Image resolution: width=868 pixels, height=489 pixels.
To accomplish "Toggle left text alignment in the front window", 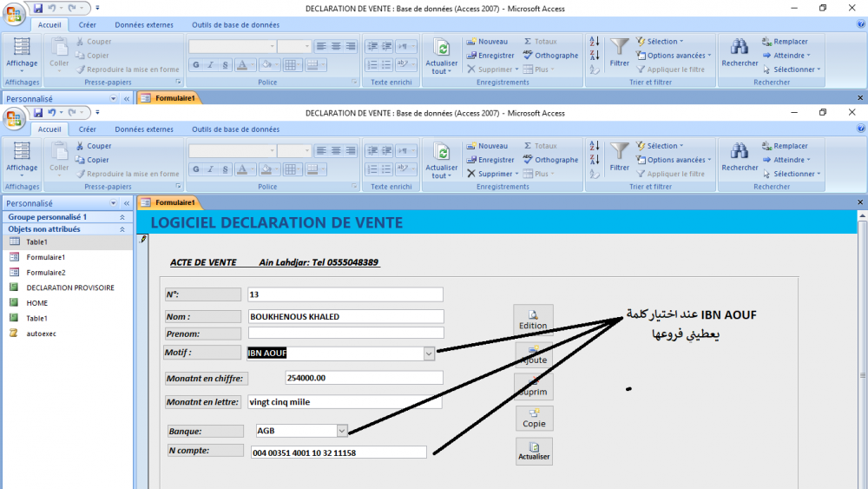I will tap(321, 150).
